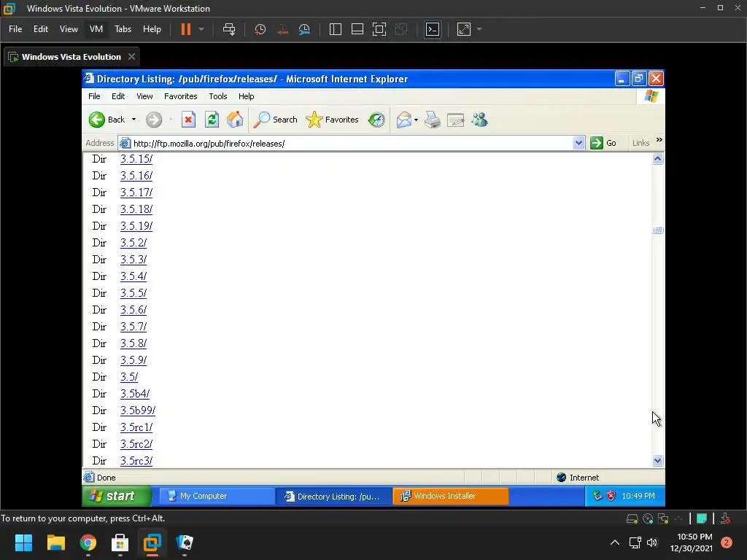Switch to Windows Installer taskbar button

pyautogui.click(x=451, y=496)
